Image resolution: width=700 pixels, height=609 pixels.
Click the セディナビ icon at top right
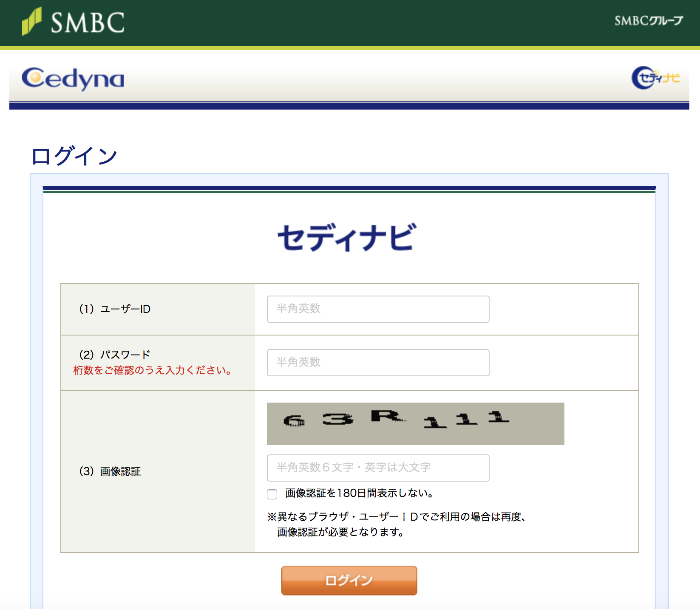(656, 78)
